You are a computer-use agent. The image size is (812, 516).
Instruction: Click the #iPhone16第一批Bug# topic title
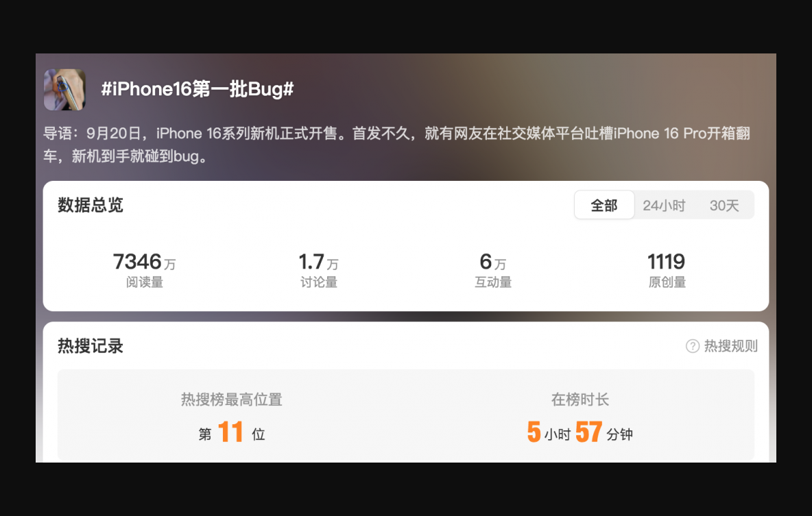(x=198, y=89)
